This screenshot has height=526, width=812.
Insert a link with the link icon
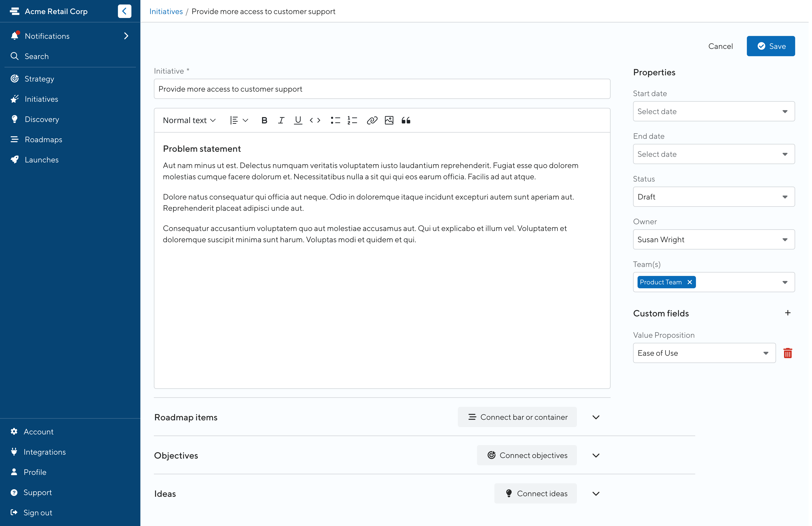point(372,120)
